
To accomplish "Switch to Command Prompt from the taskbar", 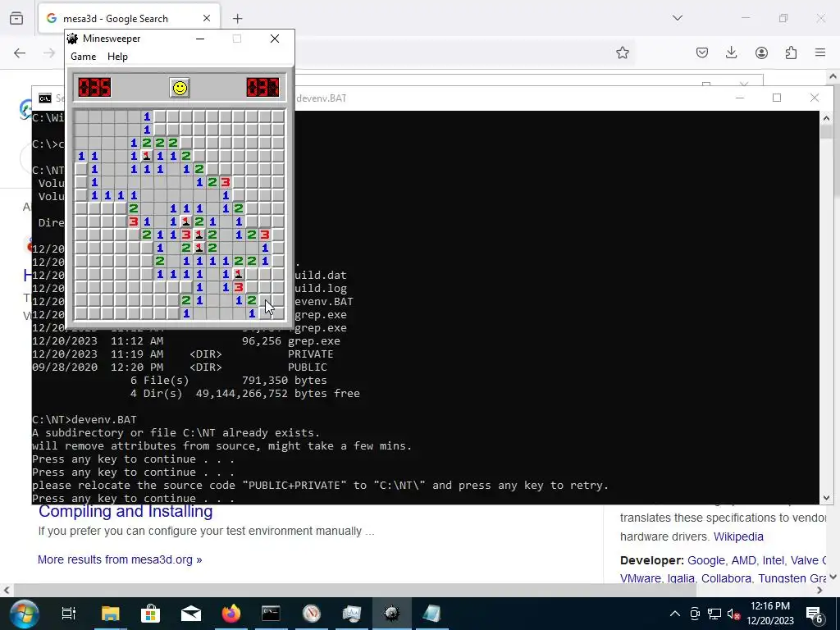I will click(x=271, y=614).
